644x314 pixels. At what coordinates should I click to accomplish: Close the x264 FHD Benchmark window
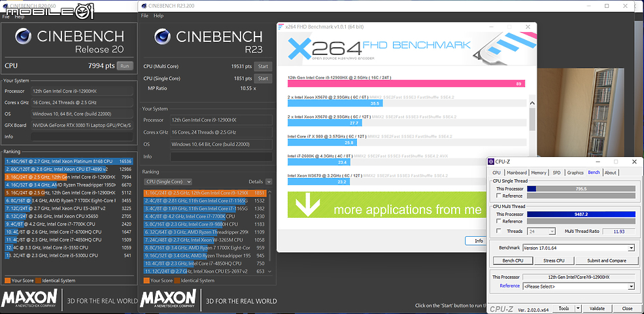tap(528, 27)
